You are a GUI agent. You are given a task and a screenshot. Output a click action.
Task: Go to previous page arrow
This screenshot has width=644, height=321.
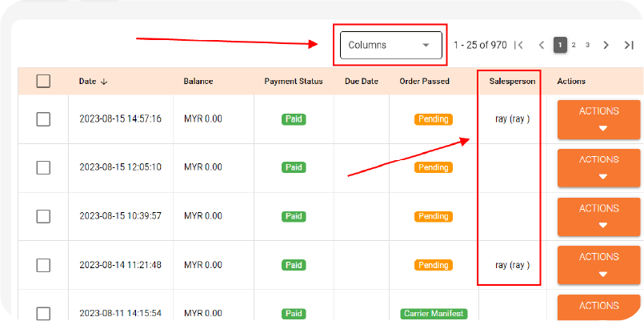(542, 45)
